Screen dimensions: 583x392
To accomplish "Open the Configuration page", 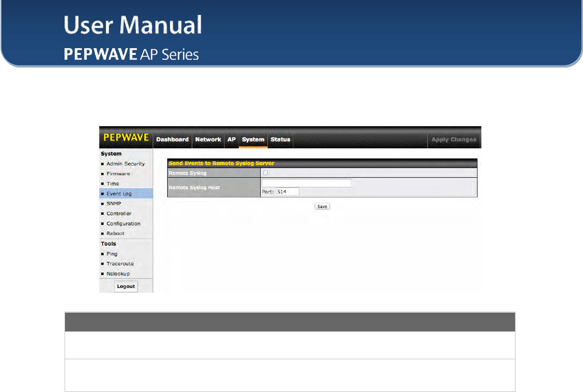I will 124,223.
